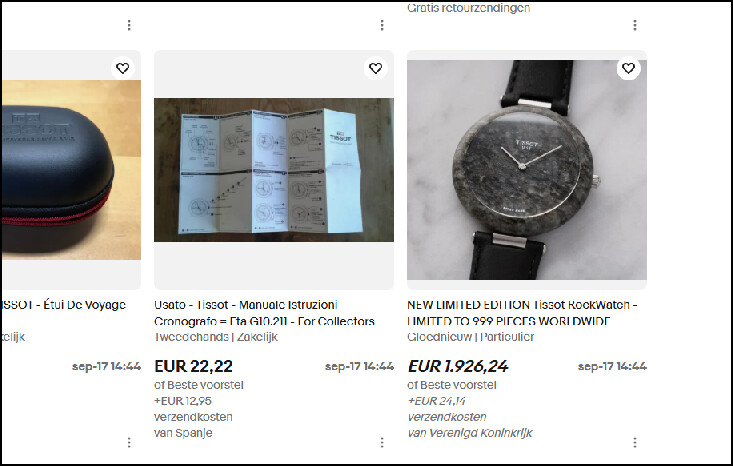Click the EUR 22,22 price

194,366
